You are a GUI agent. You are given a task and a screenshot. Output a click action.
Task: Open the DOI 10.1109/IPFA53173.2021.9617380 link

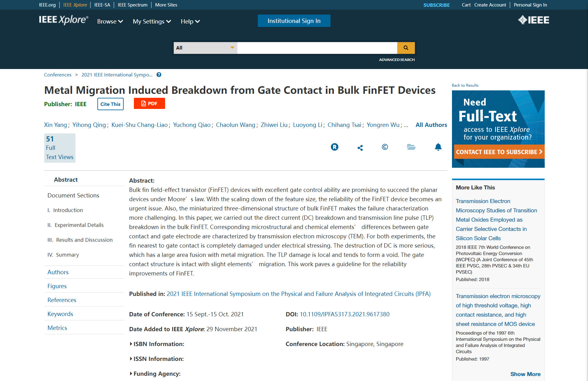tap(345, 314)
